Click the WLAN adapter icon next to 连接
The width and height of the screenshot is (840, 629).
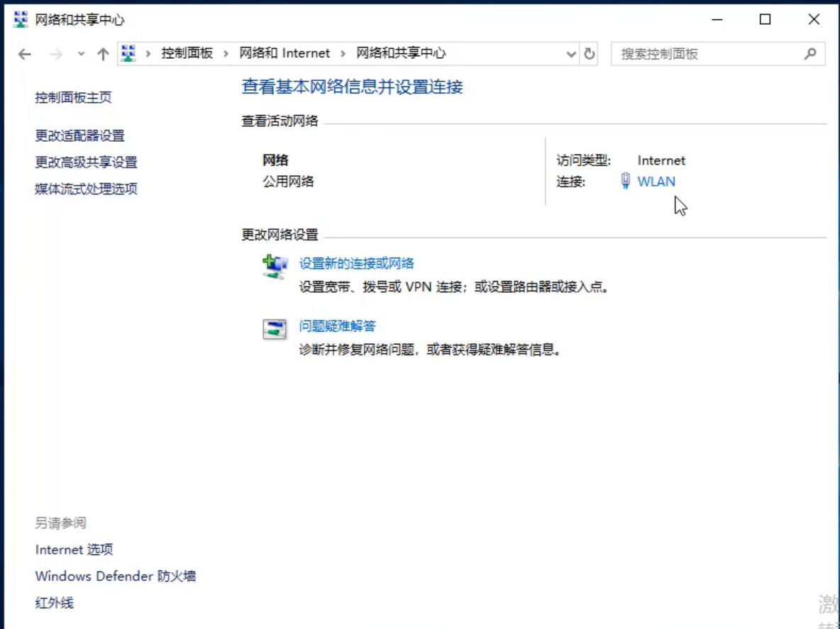625,181
